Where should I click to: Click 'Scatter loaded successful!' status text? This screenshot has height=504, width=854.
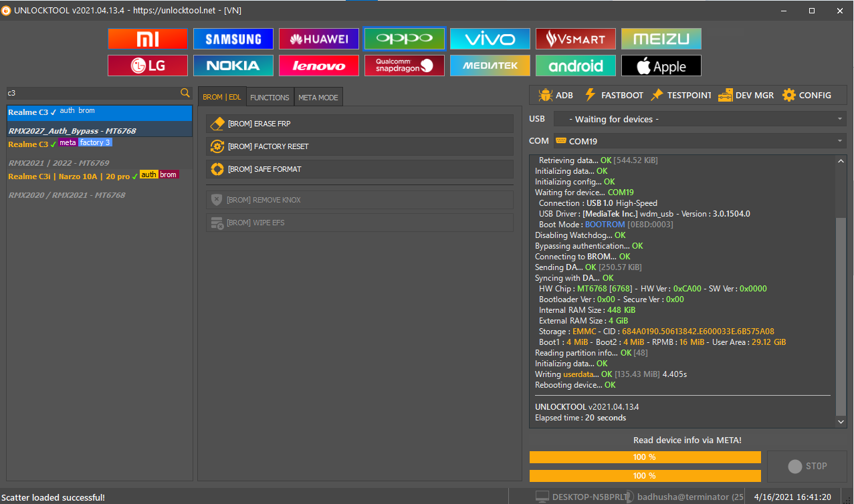(x=54, y=497)
